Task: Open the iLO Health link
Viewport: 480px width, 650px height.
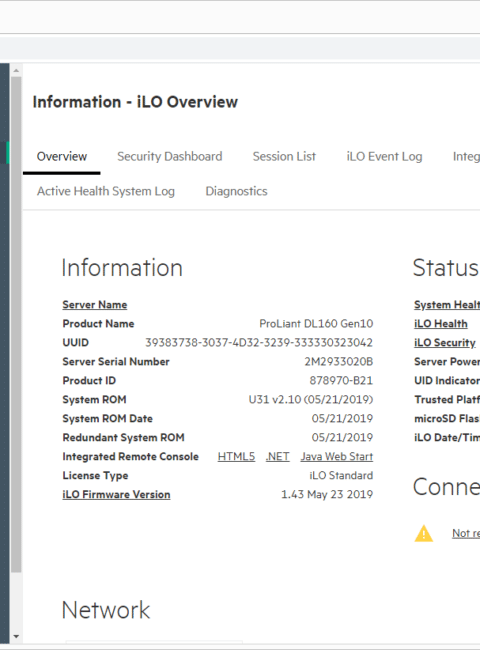Action: coord(441,324)
